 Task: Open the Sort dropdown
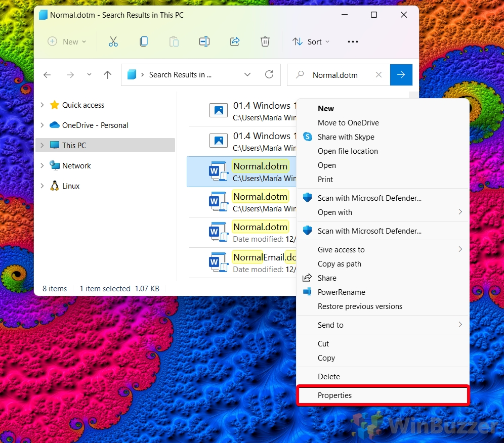coord(311,42)
